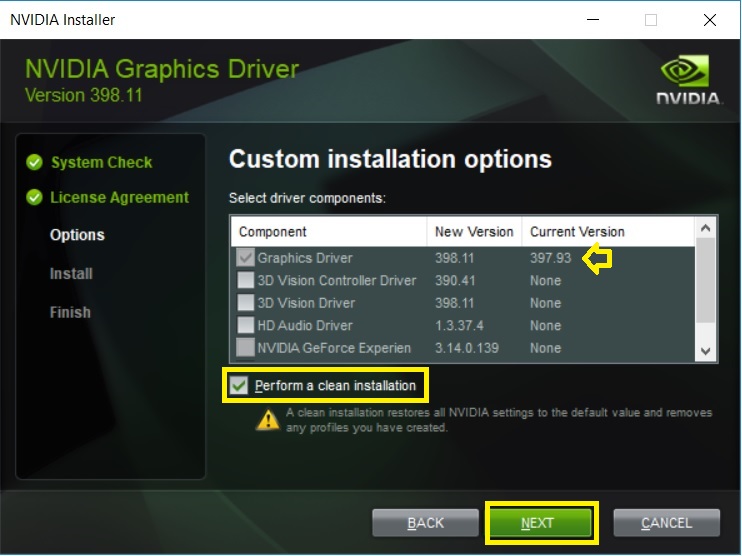The width and height of the screenshot is (742, 556).
Task: Select the Install step in sidebar
Action: (71, 274)
